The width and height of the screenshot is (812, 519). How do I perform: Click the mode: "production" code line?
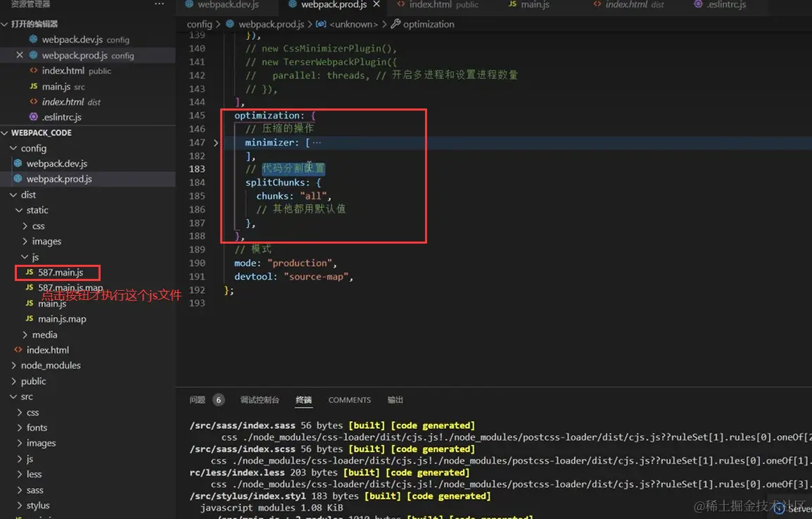[x=286, y=263]
